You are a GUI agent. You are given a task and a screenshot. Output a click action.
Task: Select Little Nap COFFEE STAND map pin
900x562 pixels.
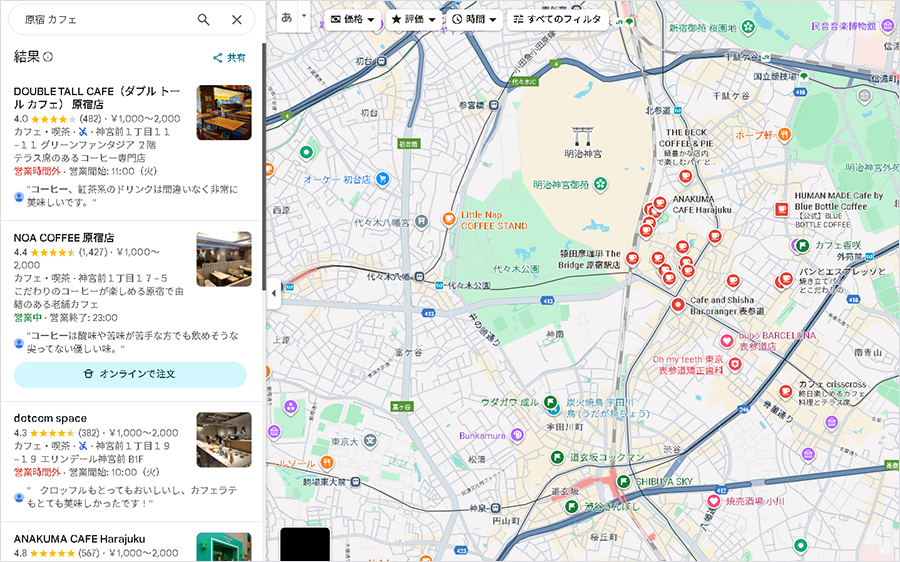pos(449,219)
